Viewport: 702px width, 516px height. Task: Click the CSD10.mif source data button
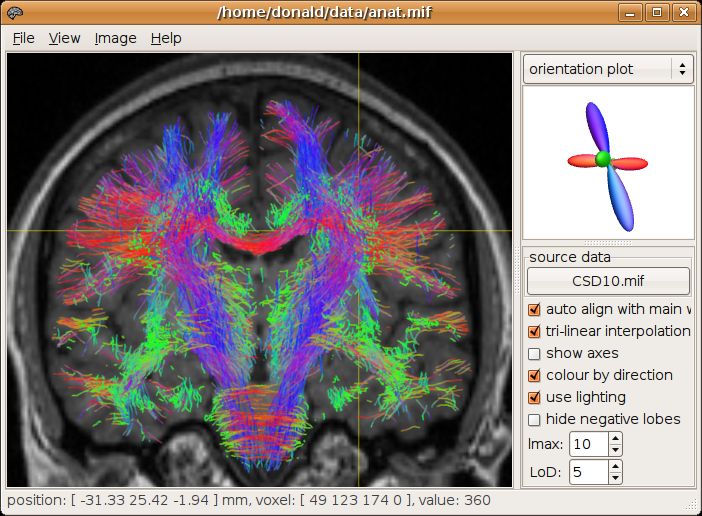point(608,281)
